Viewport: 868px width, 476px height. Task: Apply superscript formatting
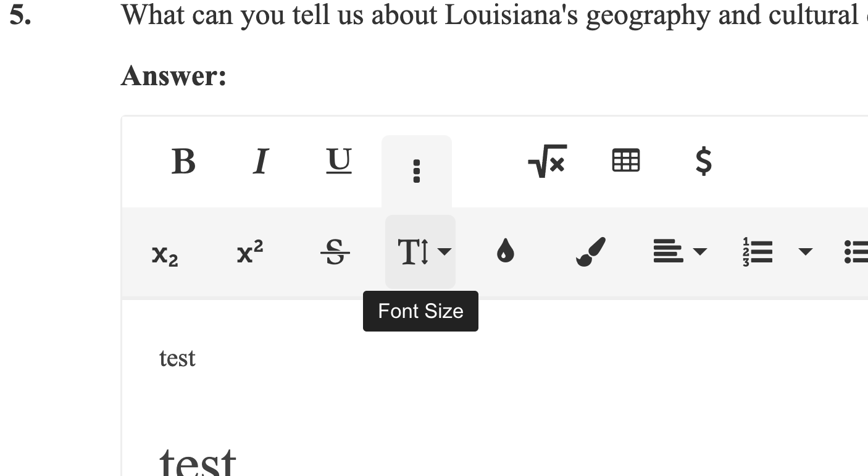pos(250,253)
